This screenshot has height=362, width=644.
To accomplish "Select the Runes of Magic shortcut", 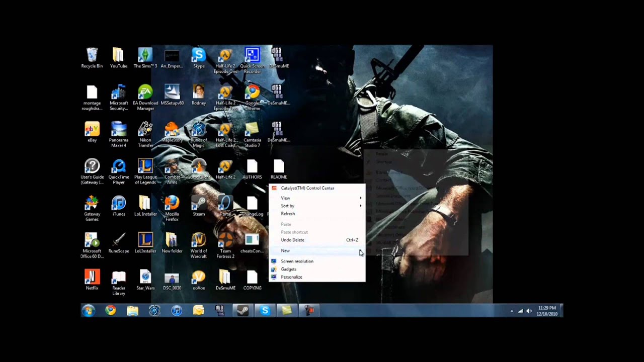I will (199, 135).
